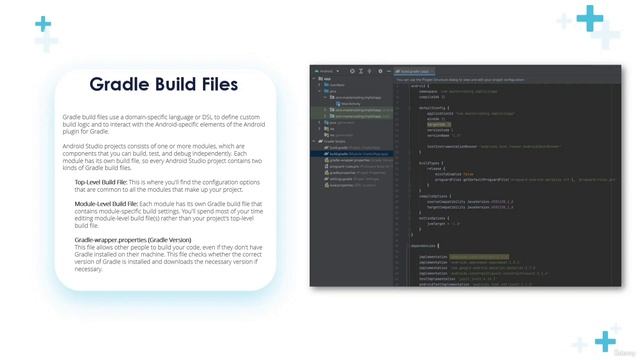The image size is (640, 360).
Task: Click the Expand All icon in Project panel
Action: 361,71
